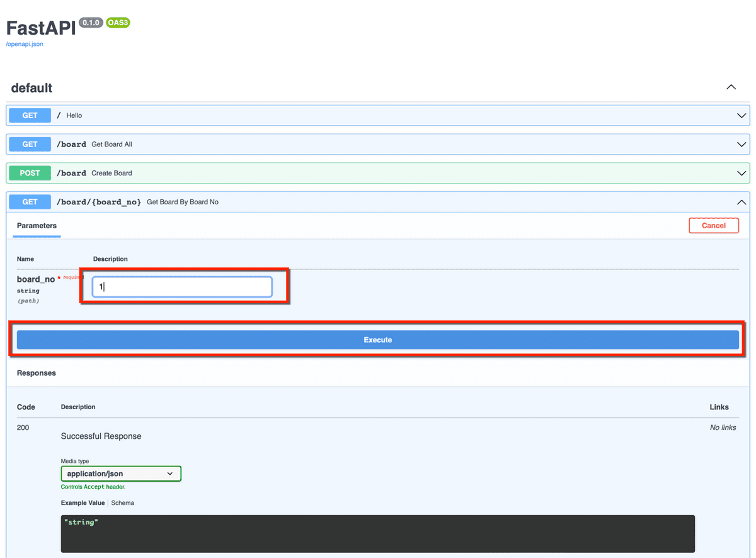Click the Hello endpoint summary text

(x=74, y=115)
